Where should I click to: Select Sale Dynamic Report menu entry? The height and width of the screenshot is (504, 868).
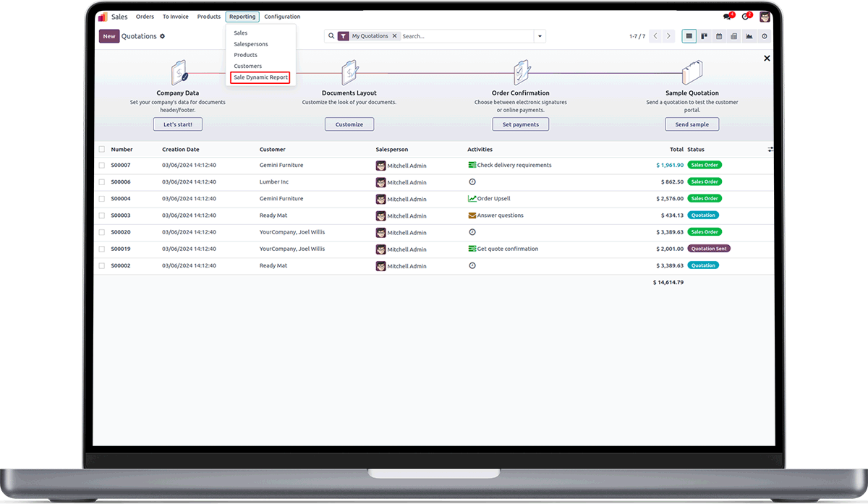pos(260,77)
